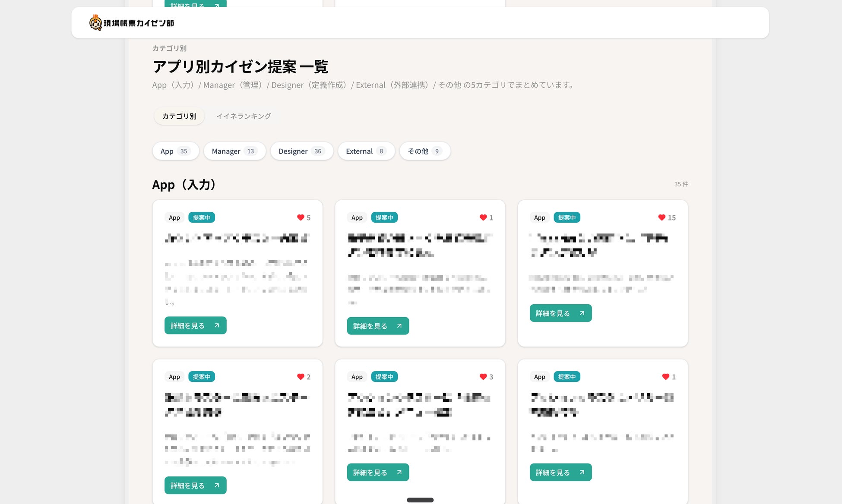Click 提案中 badge on the first card
Image resolution: width=842 pixels, height=504 pixels.
click(x=202, y=217)
